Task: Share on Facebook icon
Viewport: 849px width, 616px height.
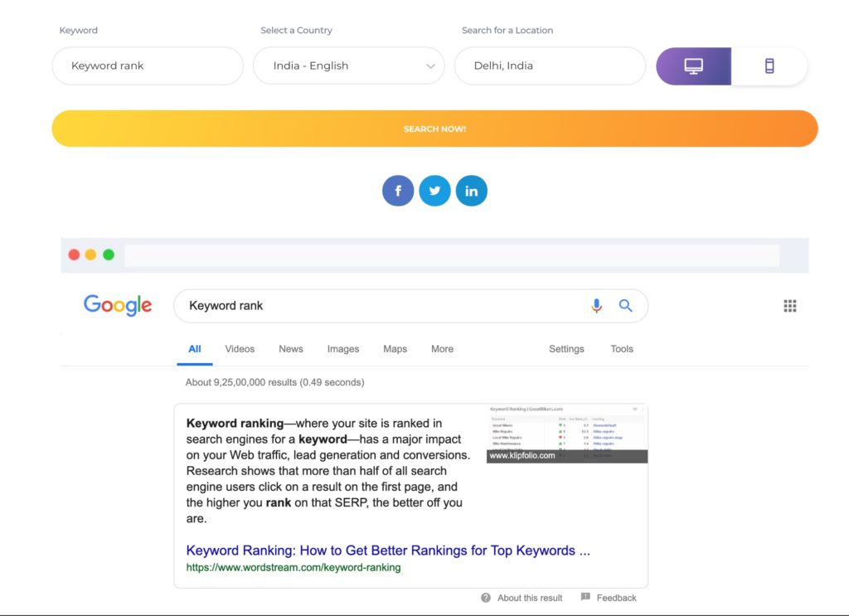Action: (398, 191)
